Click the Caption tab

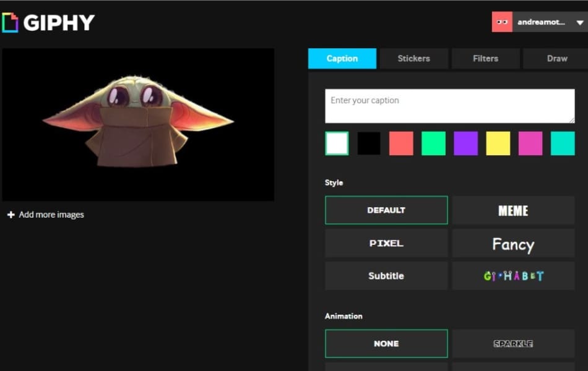tap(342, 59)
